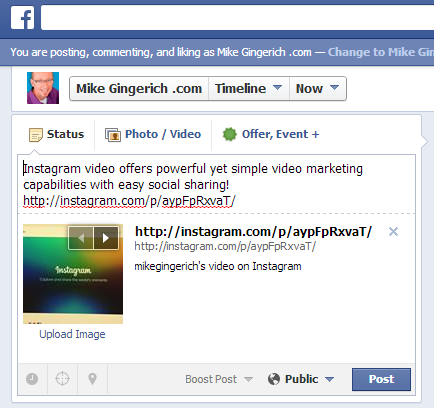Show next thumbnail with right arrow
Viewport: 434px width, 408px height.
tap(106, 238)
